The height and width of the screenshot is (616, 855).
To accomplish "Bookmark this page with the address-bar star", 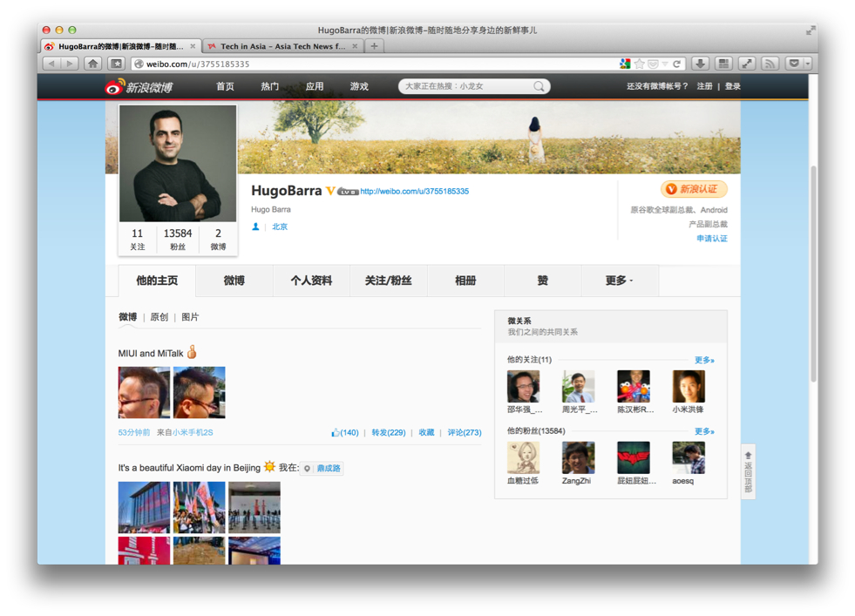I will (x=640, y=64).
